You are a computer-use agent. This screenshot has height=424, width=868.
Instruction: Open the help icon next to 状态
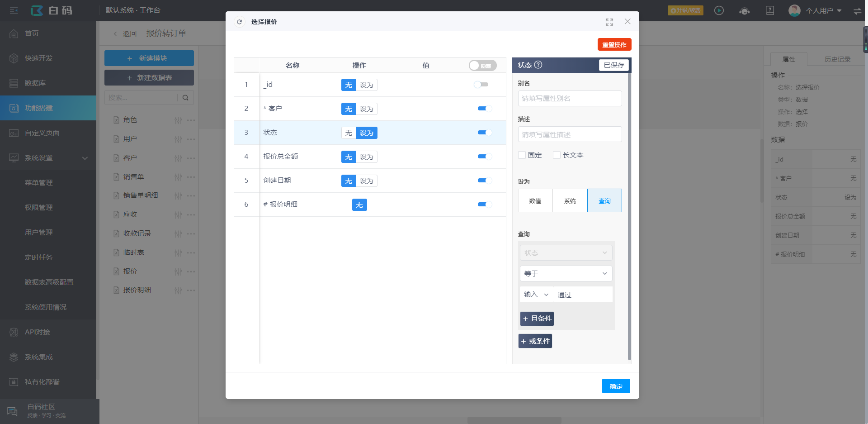tap(538, 65)
